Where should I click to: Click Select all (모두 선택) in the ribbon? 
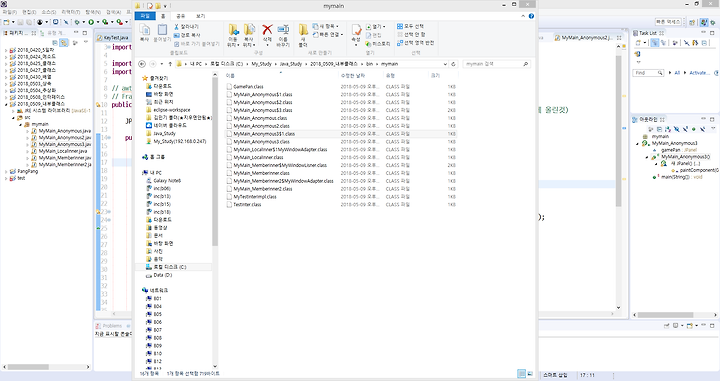[x=410, y=27]
